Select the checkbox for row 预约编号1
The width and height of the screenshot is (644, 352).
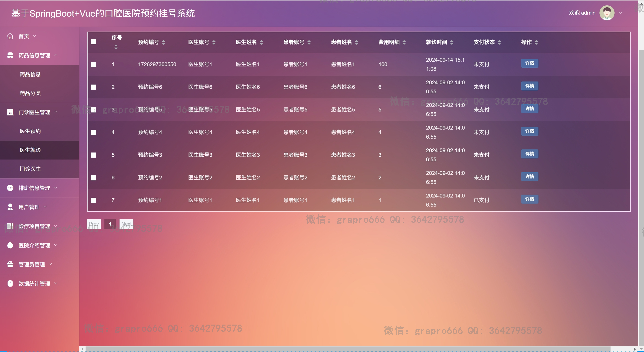[93, 200]
